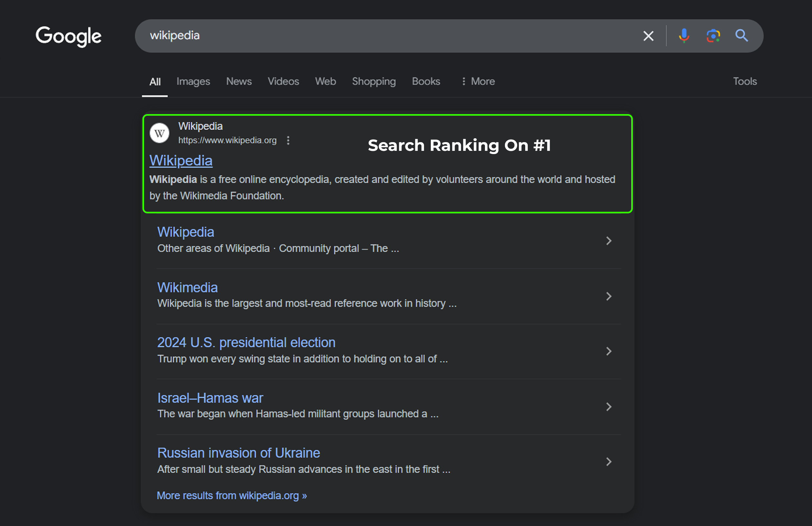
Task: Open Google Lens image search
Action: (x=713, y=36)
